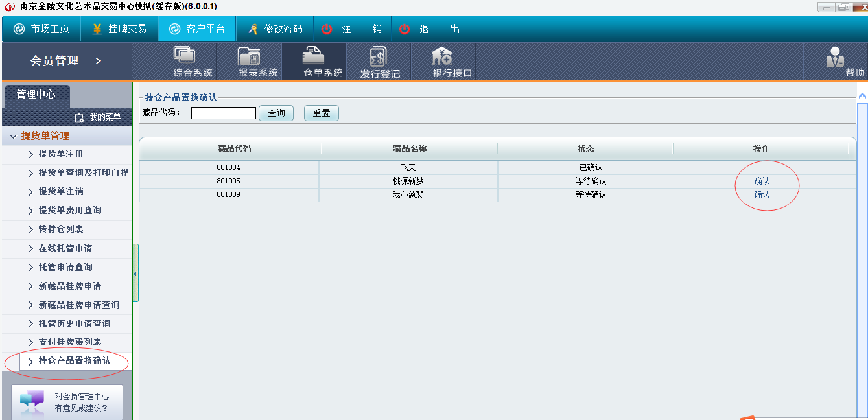Click the feedback chat bubble icon

pos(32,402)
